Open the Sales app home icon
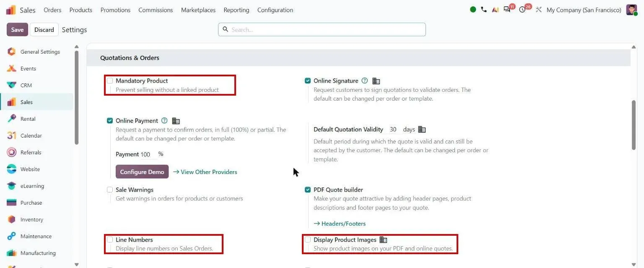 pyautogui.click(x=11, y=10)
